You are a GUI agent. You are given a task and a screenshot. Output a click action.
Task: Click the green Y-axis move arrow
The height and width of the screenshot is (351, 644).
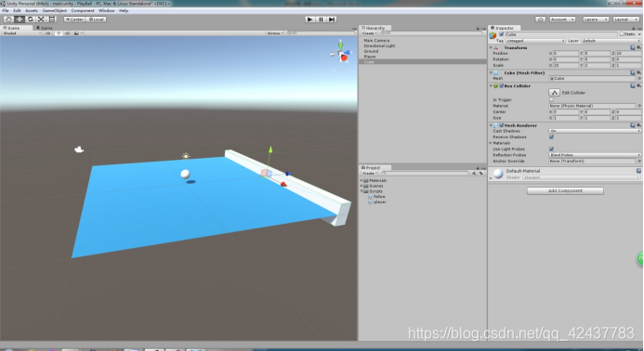pyautogui.click(x=270, y=150)
